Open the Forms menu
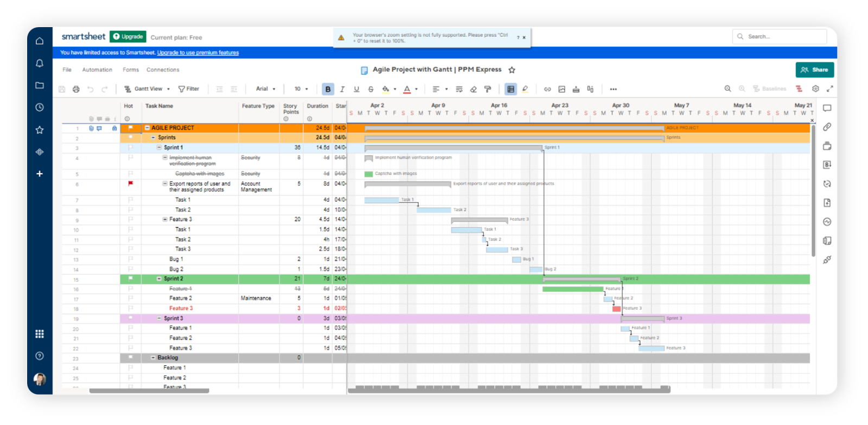868x425 pixels. pyautogui.click(x=131, y=70)
